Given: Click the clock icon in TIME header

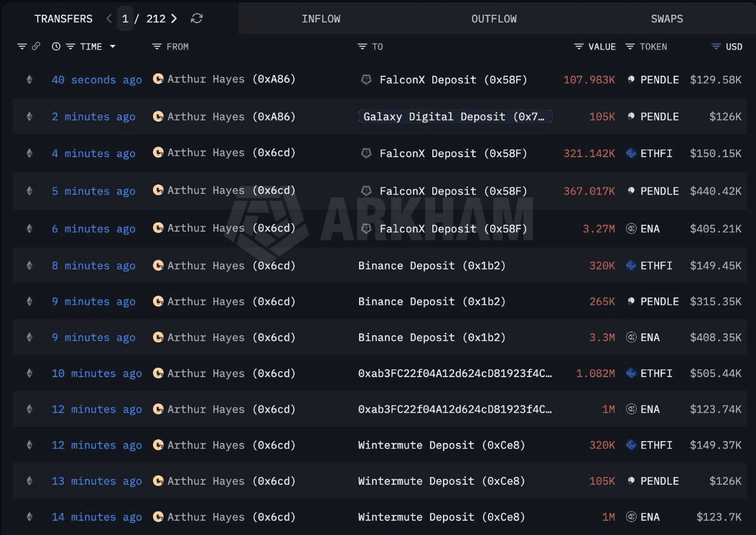Looking at the screenshot, I should point(56,46).
